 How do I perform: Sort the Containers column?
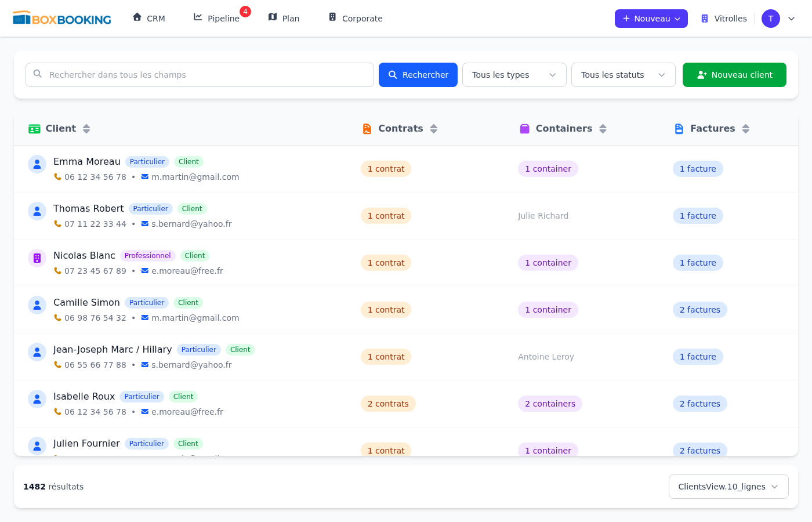point(603,129)
